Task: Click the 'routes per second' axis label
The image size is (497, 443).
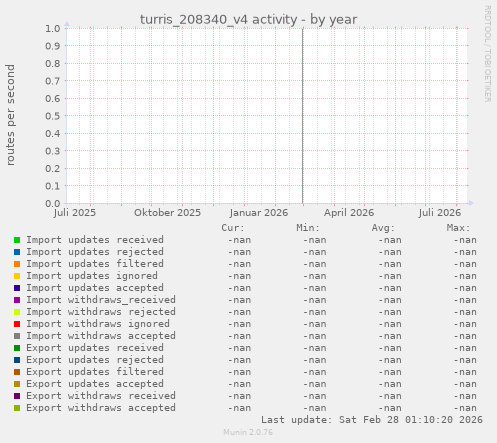Action: [x=10, y=115]
